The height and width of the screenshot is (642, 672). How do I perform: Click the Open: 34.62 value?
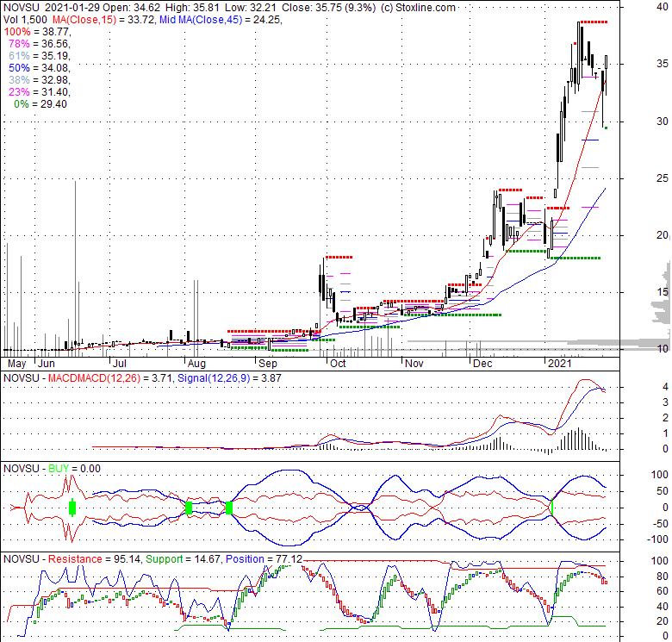point(132,8)
